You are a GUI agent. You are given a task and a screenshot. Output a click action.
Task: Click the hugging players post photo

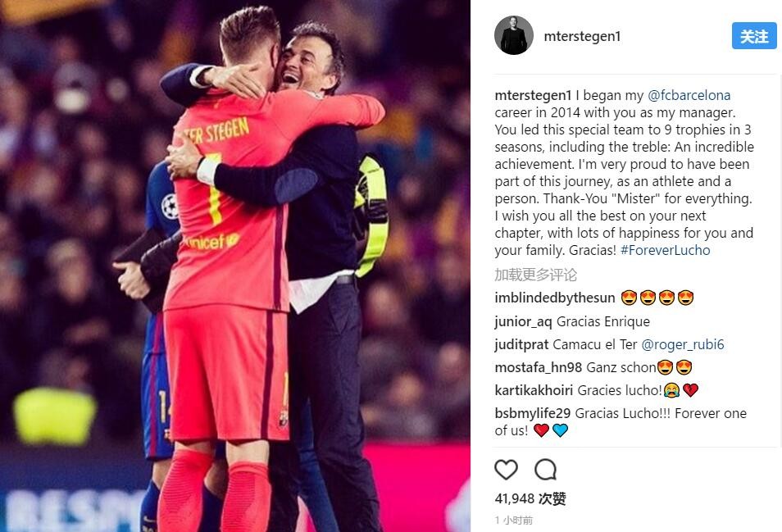pos(235,266)
